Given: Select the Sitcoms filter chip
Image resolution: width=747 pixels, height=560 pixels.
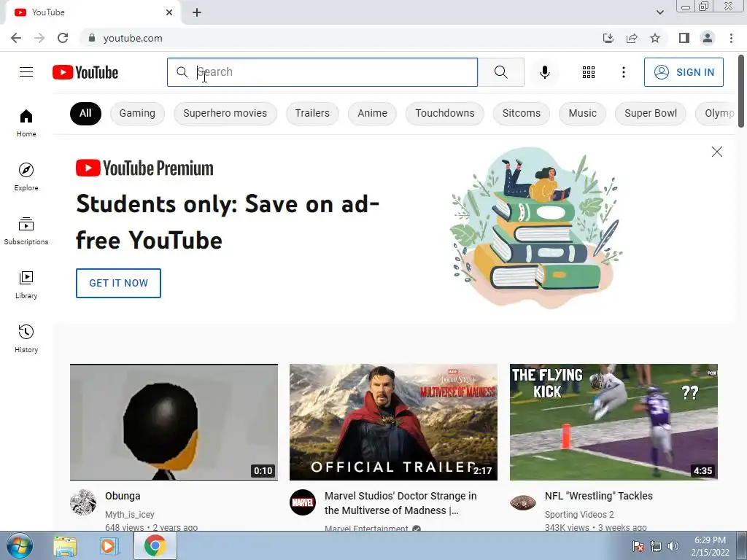Looking at the screenshot, I should [x=521, y=113].
